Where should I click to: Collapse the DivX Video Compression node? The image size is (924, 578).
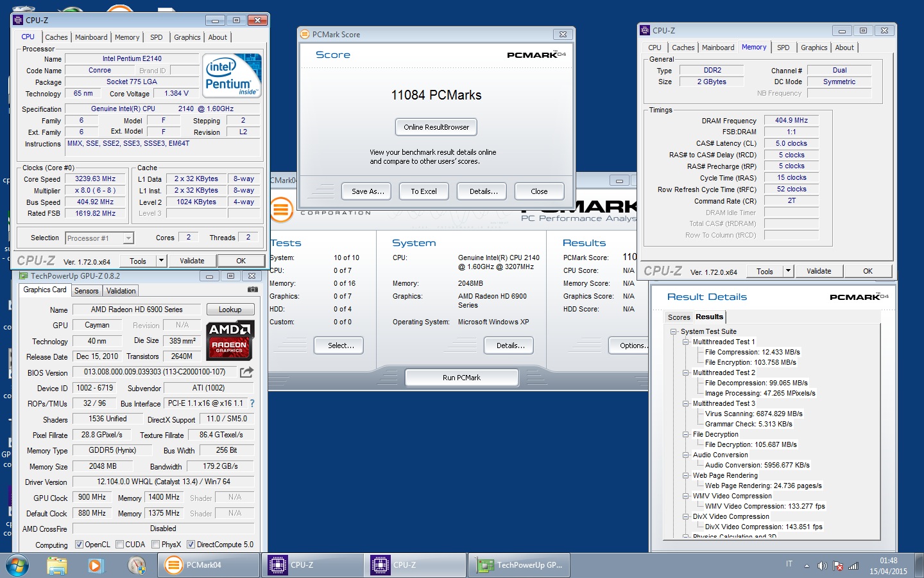[x=686, y=516]
